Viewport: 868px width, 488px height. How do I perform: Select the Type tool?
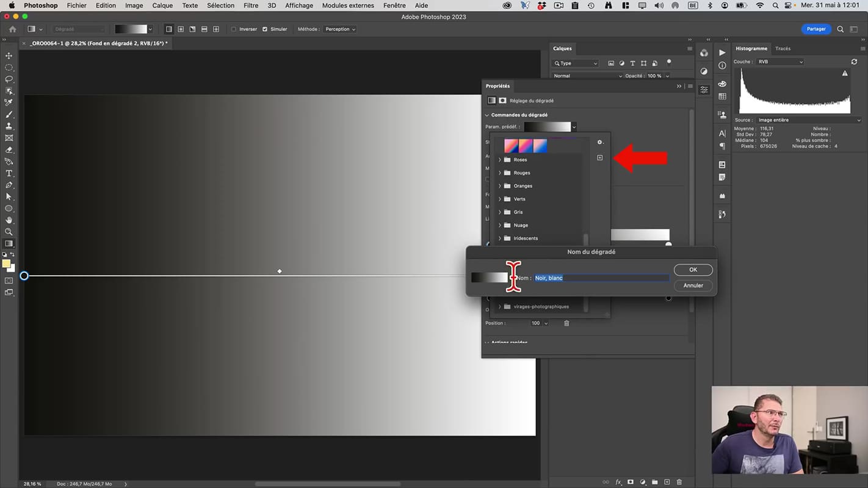click(9, 173)
